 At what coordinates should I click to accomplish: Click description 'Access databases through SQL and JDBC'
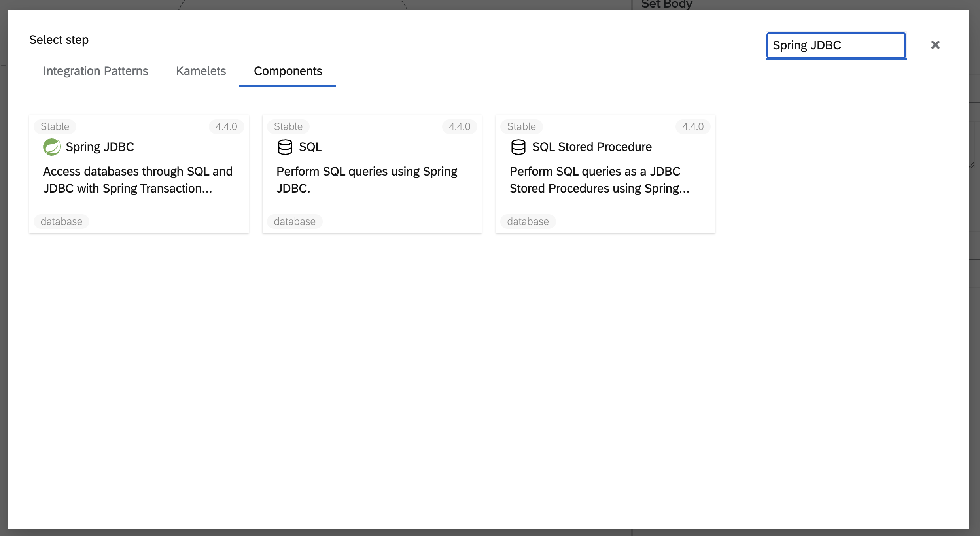(x=138, y=180)
